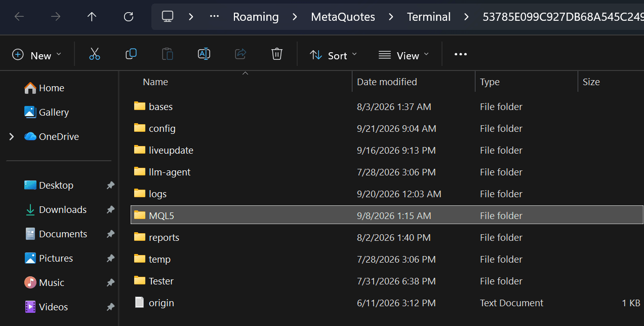Expand chevron after Roaming breadcrumb
The image size is (644, 326).
point(295,17)
